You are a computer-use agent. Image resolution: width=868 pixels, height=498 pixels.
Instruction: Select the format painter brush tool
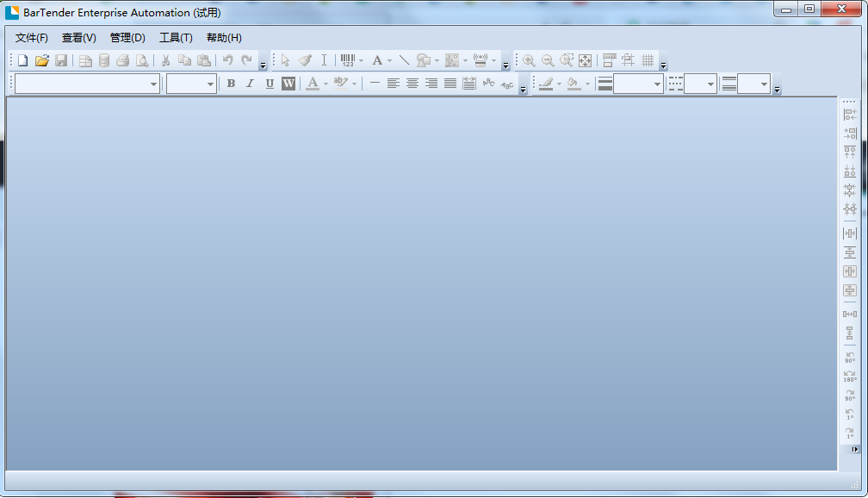pos(305,60)
